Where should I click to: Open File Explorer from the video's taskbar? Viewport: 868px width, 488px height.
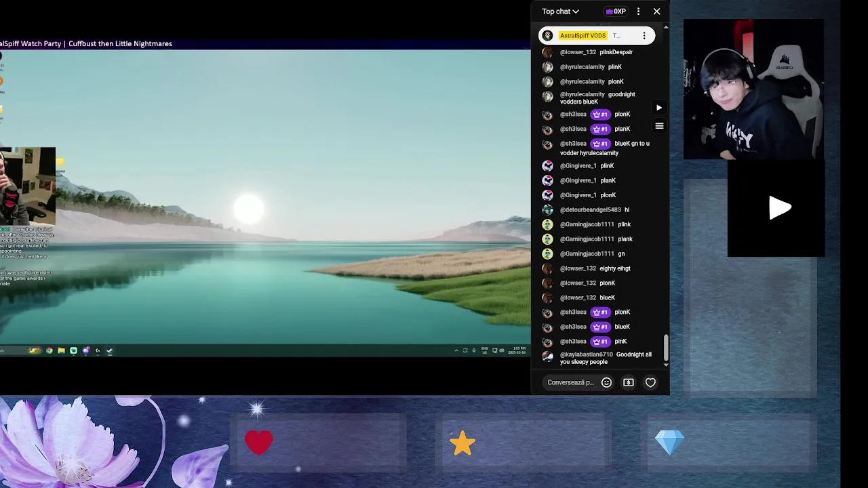(61, 350)
